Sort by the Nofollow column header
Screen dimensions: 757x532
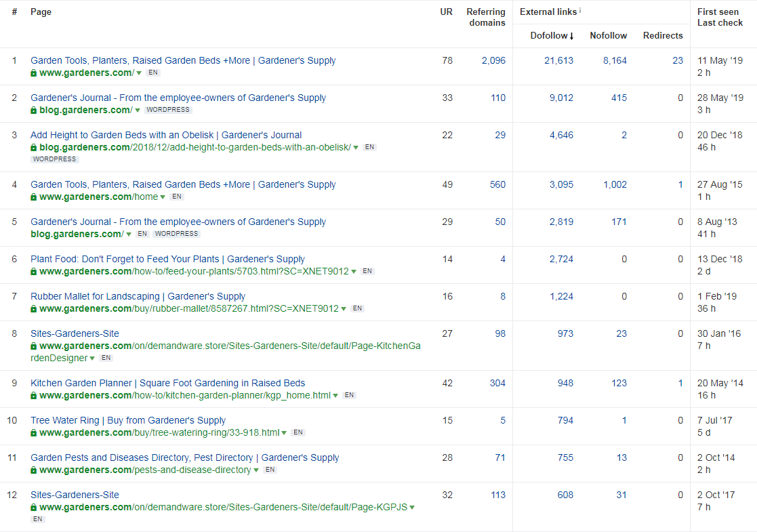click(609, 36)
